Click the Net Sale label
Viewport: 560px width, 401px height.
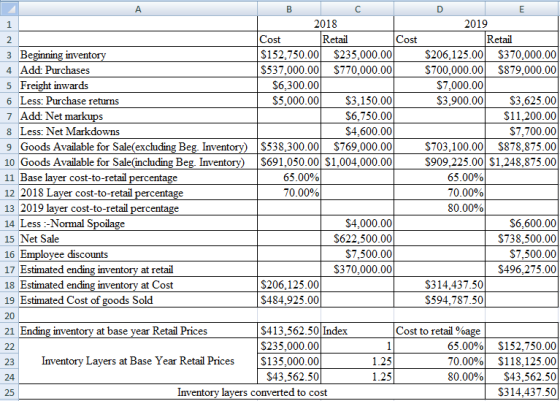pos(40,239)
